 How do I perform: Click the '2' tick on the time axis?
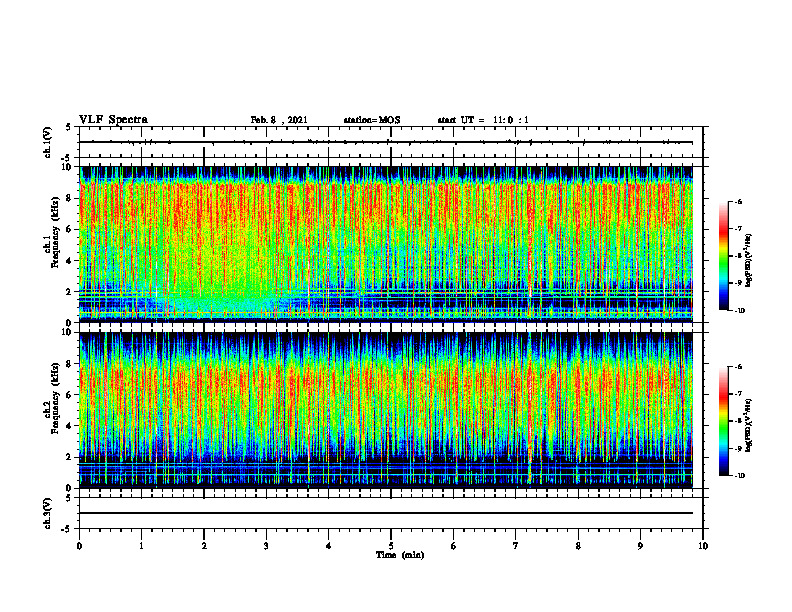[x=204, y=546]
